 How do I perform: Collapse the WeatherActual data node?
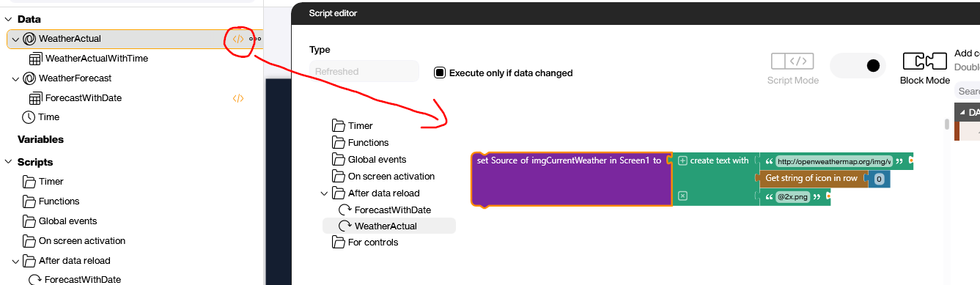pyautogui.click(x=15, y=39)
